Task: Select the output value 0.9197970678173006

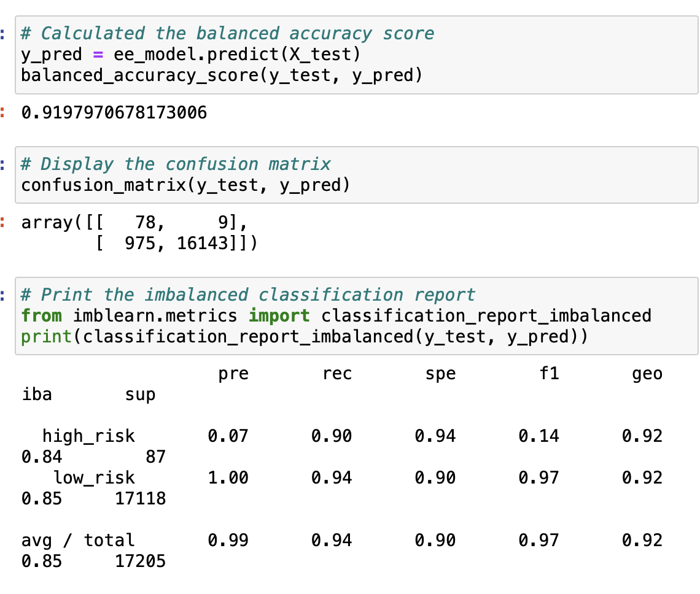Action: [114, 112]
